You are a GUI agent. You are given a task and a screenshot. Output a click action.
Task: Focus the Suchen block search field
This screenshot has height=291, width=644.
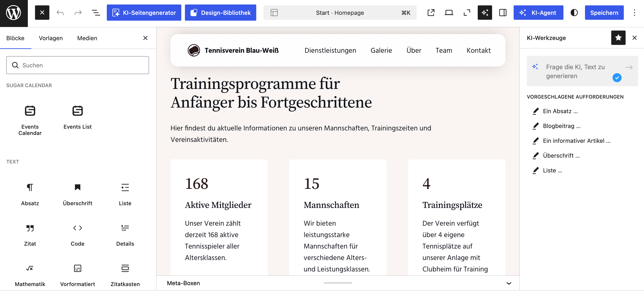77,65
